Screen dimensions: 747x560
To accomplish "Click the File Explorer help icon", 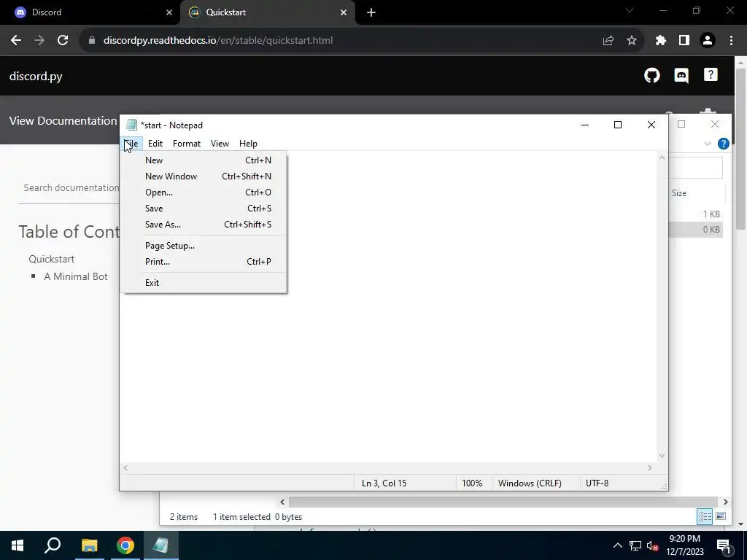I will point(723,144).
